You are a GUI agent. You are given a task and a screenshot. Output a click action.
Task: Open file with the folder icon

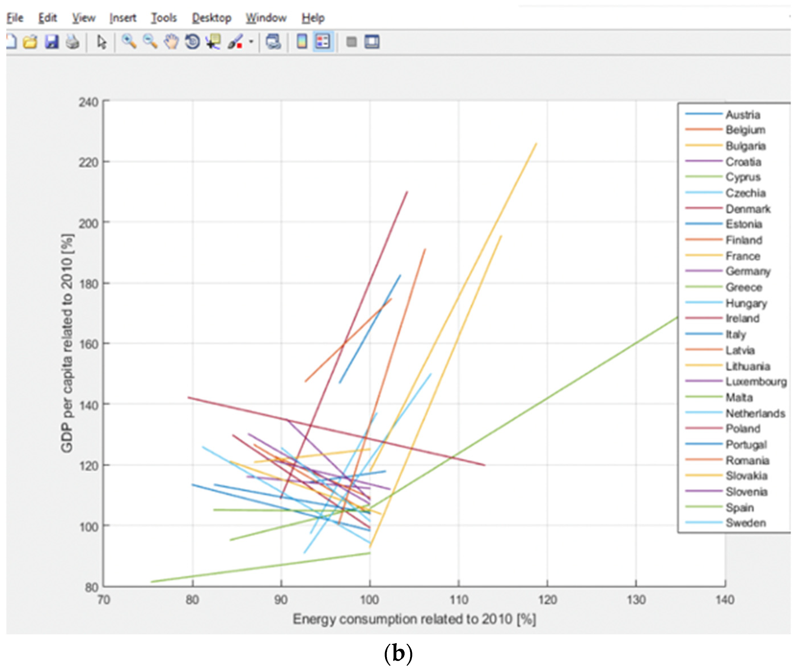[30, 41]
